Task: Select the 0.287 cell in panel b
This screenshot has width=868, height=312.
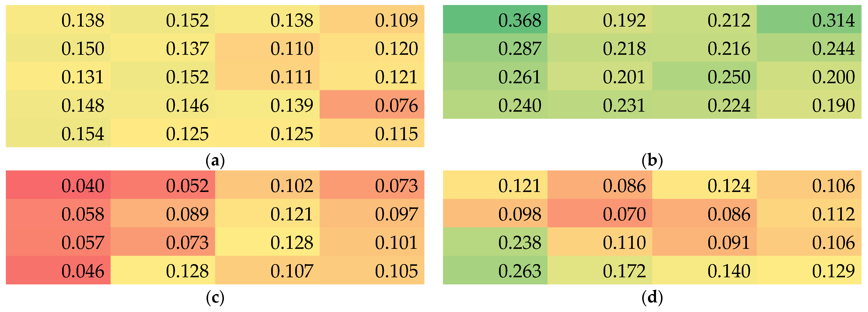Action: [x=495, y=47]
